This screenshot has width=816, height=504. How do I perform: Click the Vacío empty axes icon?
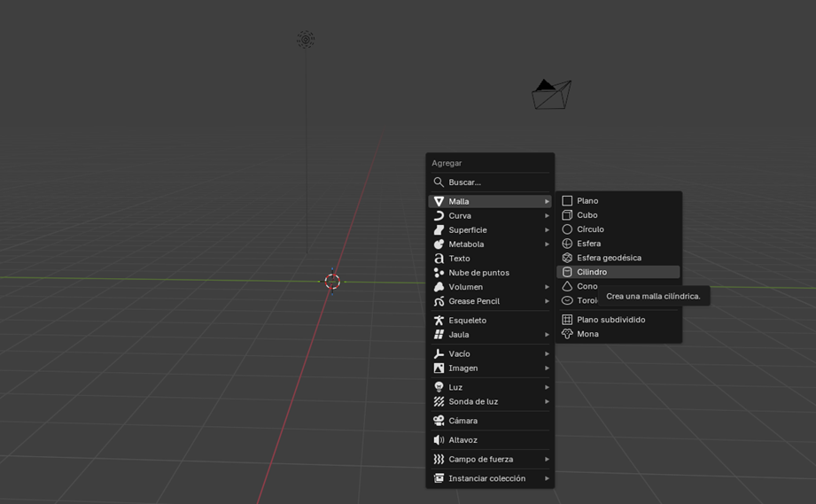(x=439, y=353)
